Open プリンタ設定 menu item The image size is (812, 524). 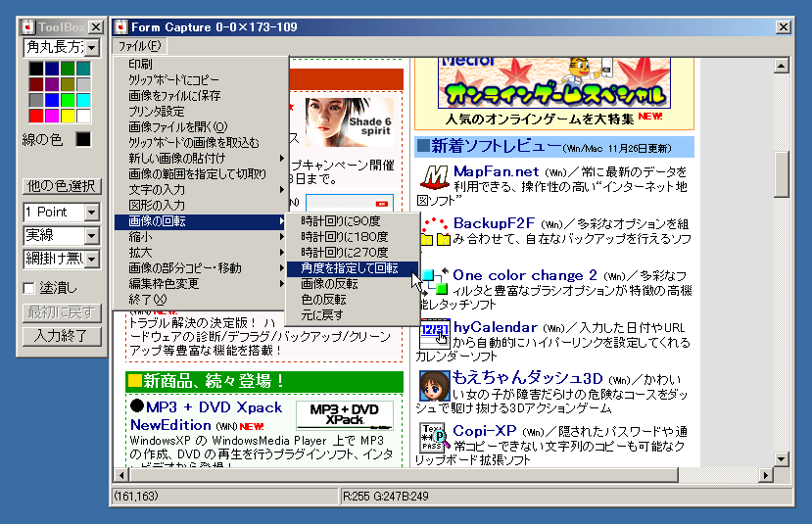pyautogui.click(x=201, y=112)
